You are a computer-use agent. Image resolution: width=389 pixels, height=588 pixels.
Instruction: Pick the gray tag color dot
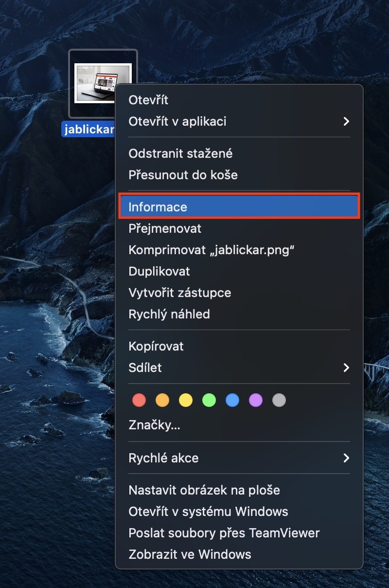[279, 401]
